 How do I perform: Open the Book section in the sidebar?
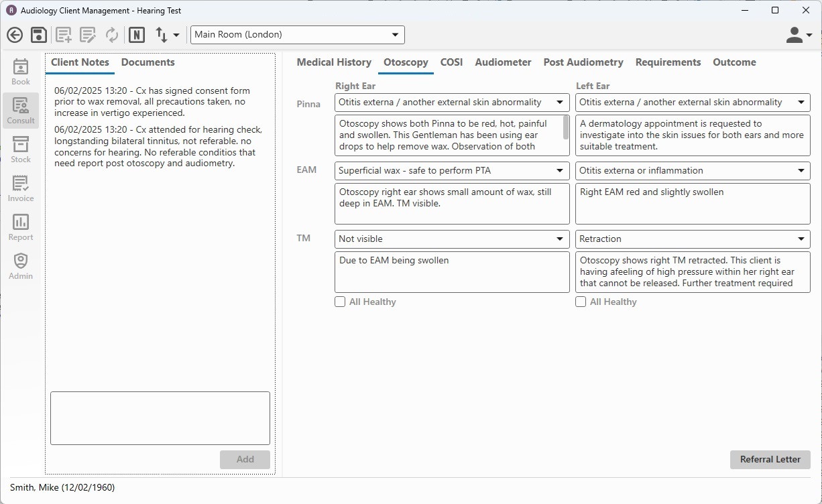(20, 70)
